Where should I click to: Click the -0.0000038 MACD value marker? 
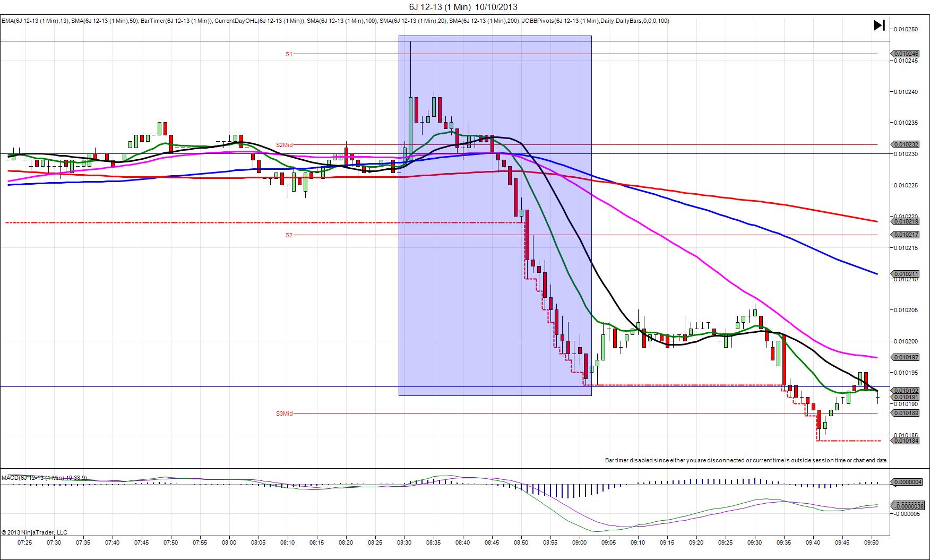(x=910, y=506)
